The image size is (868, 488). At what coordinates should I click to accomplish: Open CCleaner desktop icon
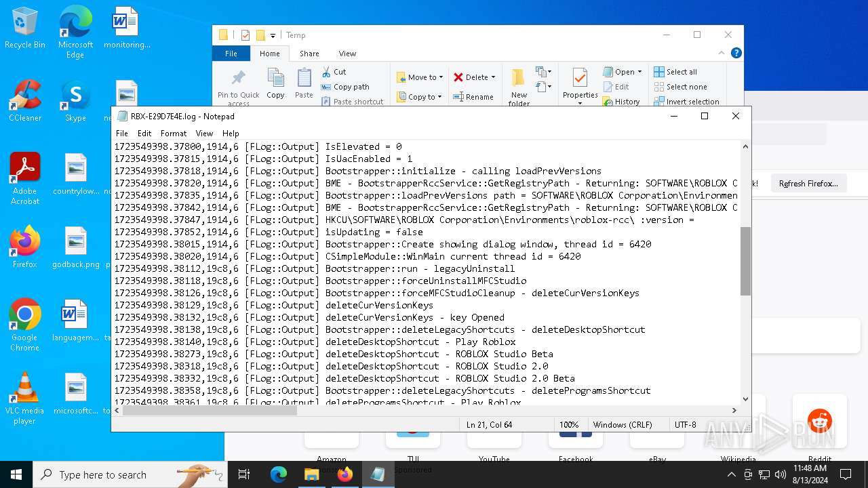click(x=25, y=102)
